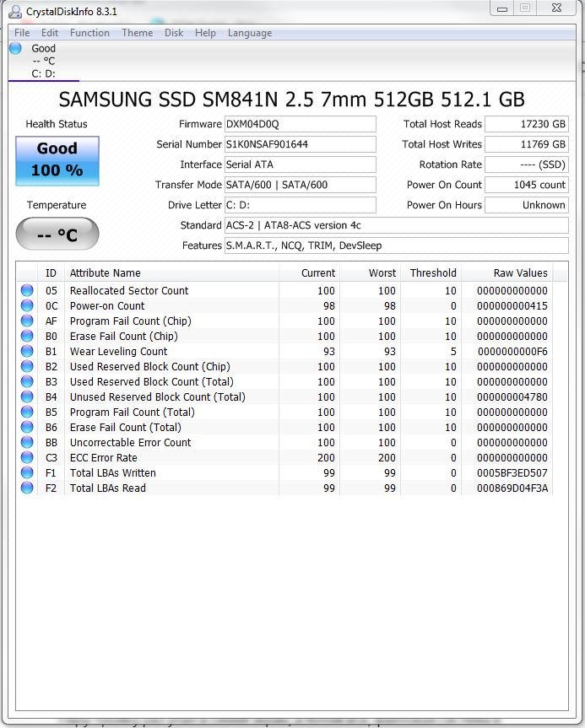Open the Disk menu
The height and width of the screenshot is (728, 585).
[x=174, y=33]
